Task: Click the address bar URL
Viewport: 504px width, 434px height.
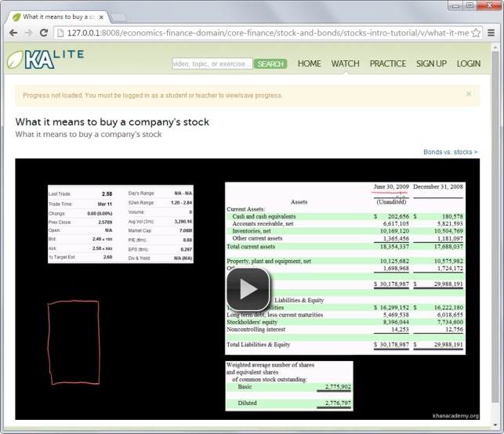Action: tap(268, 33)
